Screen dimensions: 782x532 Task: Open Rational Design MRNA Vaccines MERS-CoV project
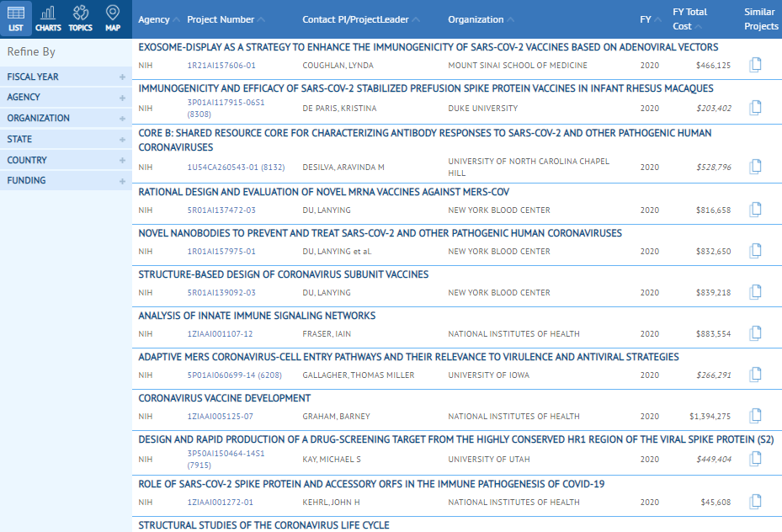pyautogui.click(x=324, y=192)
